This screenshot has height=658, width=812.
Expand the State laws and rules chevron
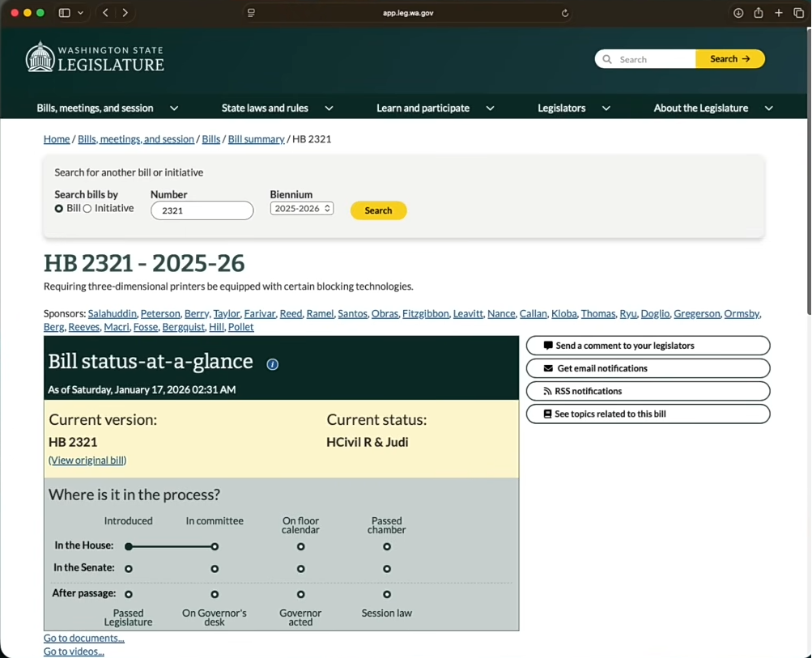[x=329, y=108]
